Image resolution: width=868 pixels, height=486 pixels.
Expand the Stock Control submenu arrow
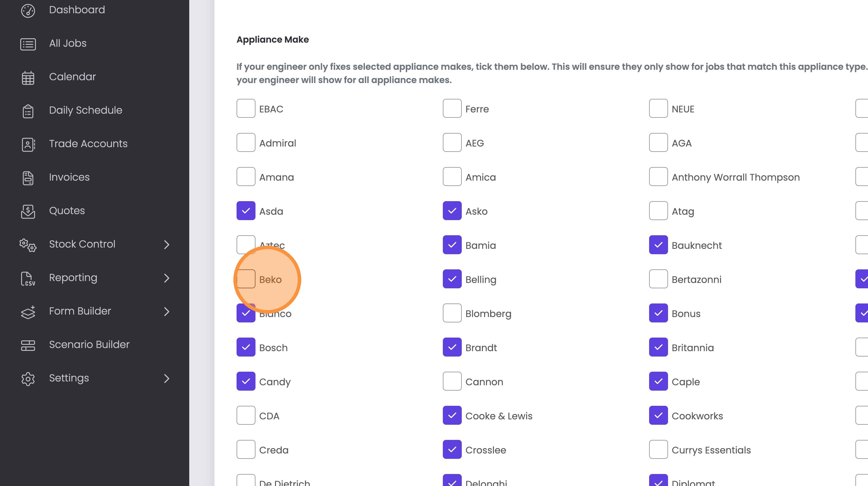167,244
